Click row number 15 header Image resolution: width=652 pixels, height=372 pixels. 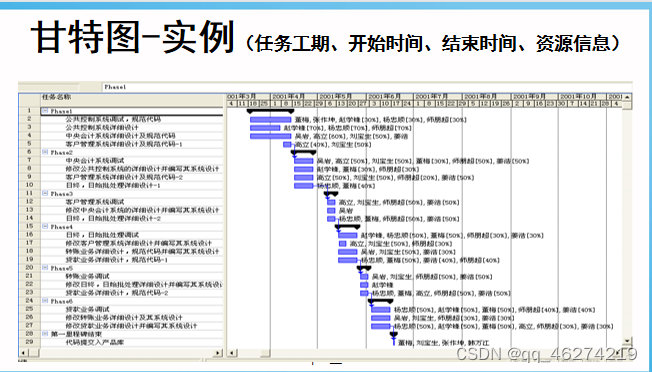point(30,226)
